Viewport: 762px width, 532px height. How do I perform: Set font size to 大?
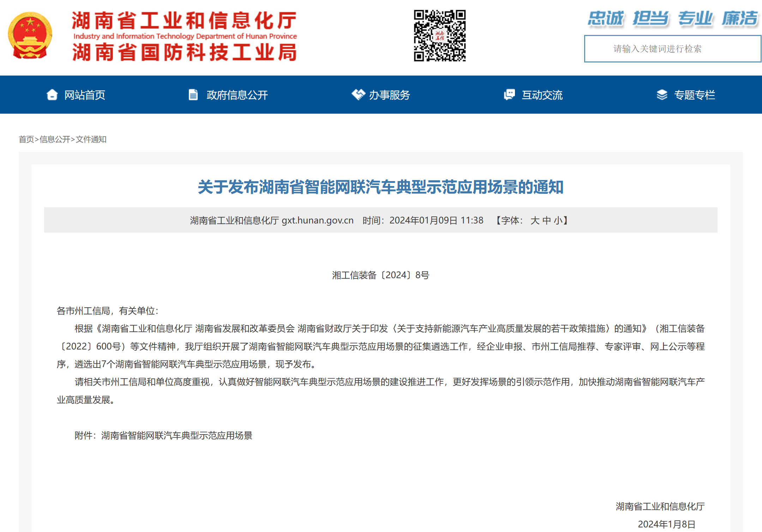pos(535,221)
